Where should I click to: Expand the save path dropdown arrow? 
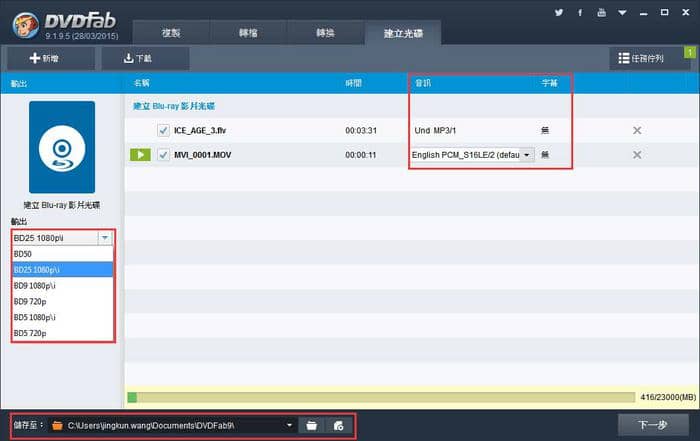coord(289,425)
